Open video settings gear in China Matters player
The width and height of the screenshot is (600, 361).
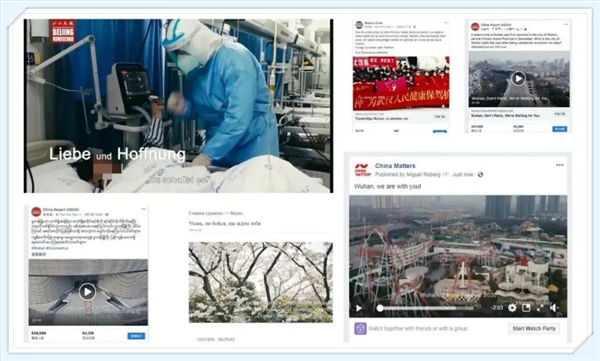[x=512, y=307]
